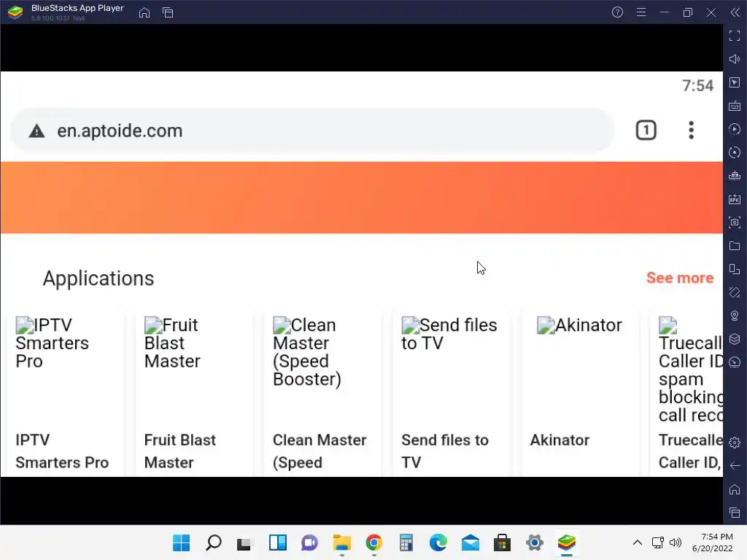Click the IPTV Smarters Pro title link
This screenshot has width=747, height=560.
(x=62, y=451)
